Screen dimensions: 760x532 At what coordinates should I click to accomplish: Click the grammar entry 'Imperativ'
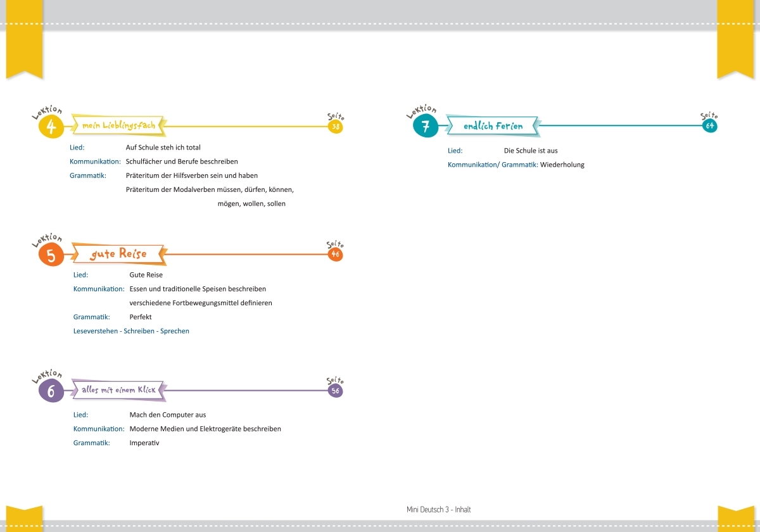pyautogui.click(x=144, y=443)
